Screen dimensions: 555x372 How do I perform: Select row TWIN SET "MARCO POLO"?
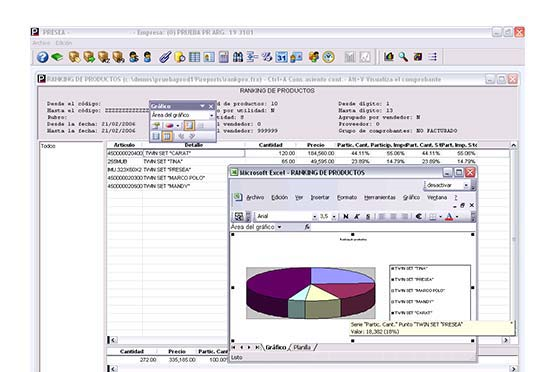click(168, 178)
